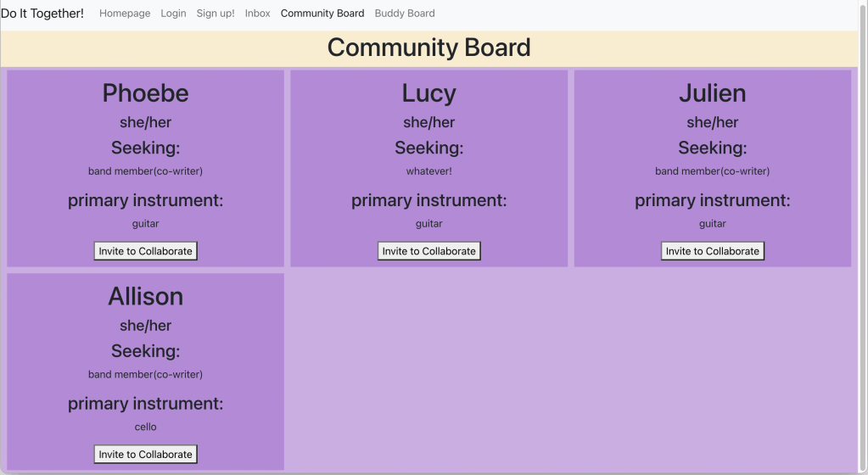Select Community Board in the navbar
This screenshot has width=868, height=475.
322,14
